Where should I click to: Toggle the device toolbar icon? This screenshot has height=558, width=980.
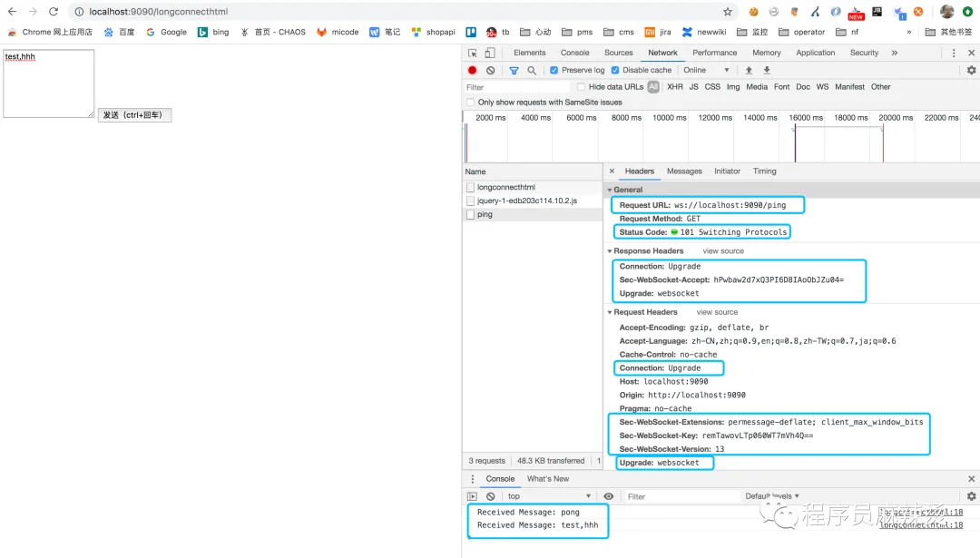tap(490, 54)
